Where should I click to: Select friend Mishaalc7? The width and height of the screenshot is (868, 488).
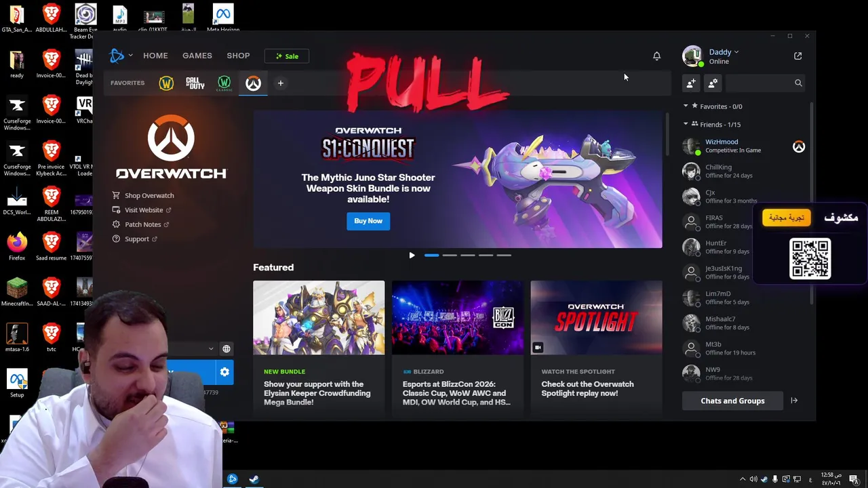click(x=745, y=323)
